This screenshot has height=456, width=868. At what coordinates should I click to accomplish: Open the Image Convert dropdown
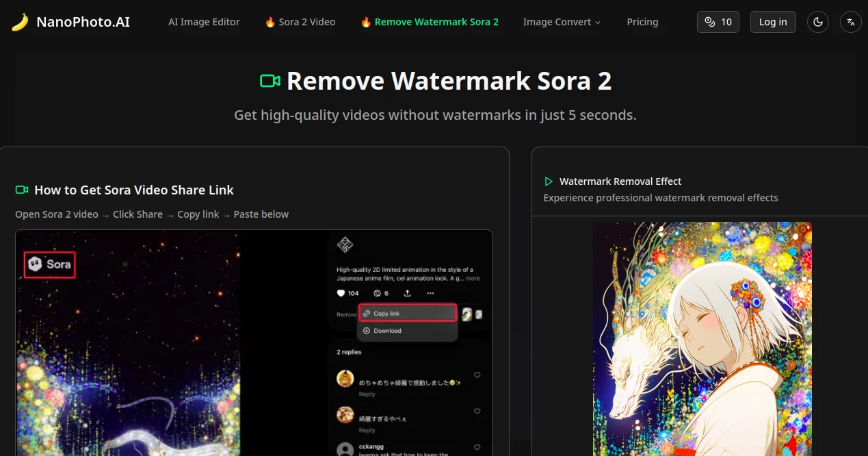(561, 21)
